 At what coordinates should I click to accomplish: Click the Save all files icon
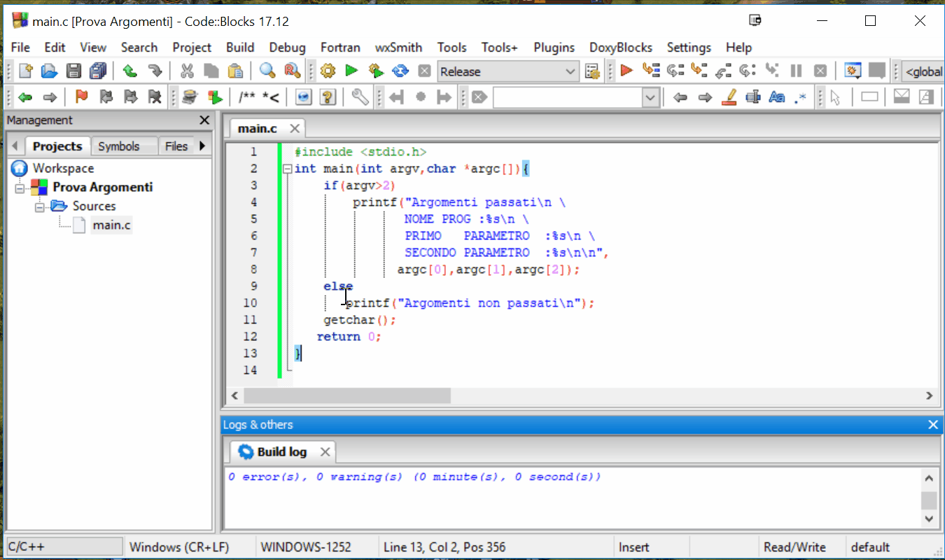98,71
